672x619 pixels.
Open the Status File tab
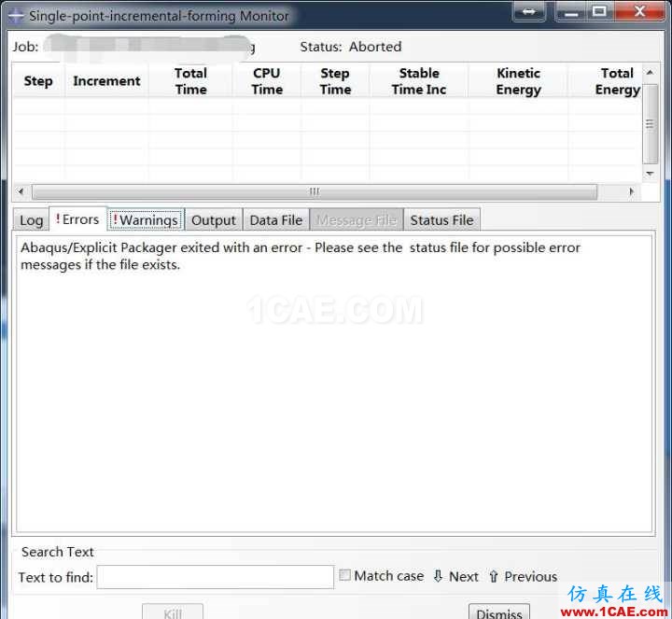[x=441, y=220]
